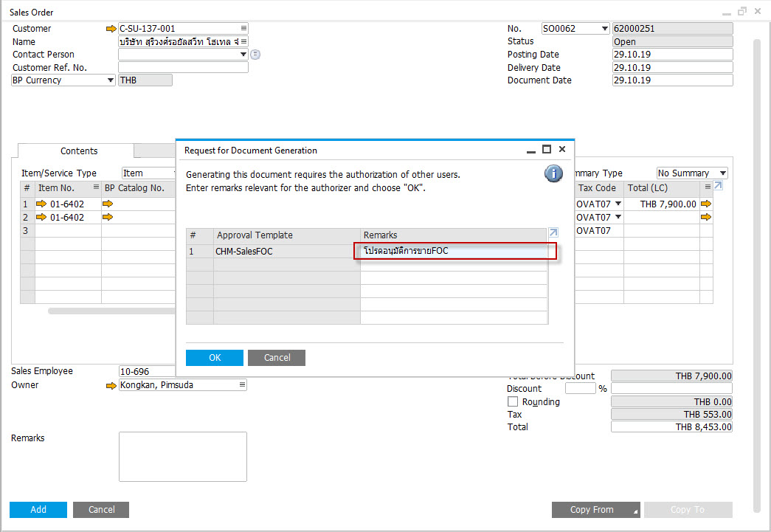The image size is (771, 532).
Task: Click the Sales Order Remarks text area
Action: [x=183, y=457]
